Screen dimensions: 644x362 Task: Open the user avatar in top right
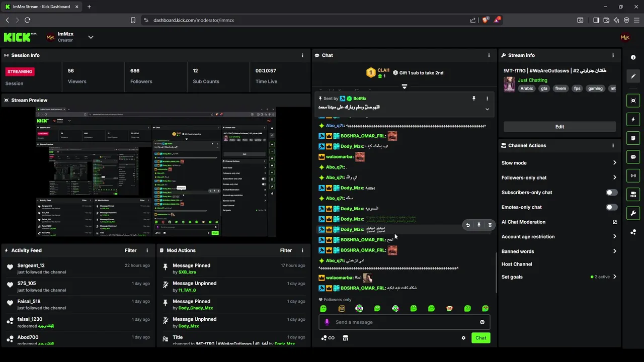click(x=625, y=37)
